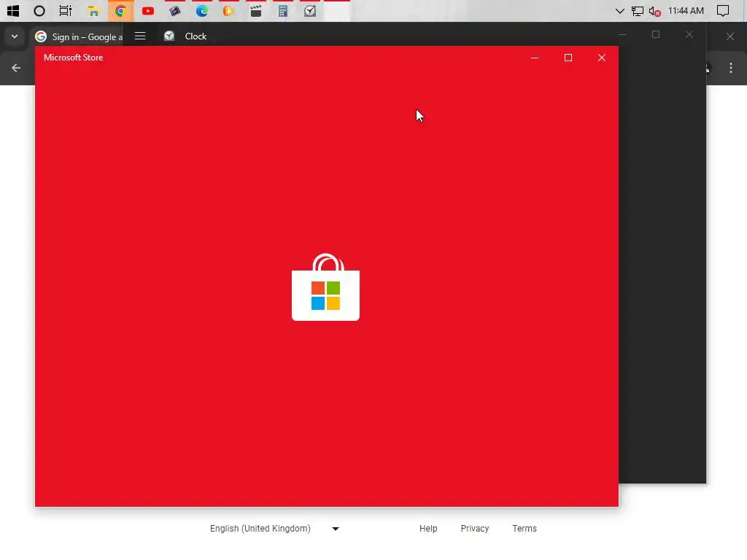Go back in Chrome browser
Image resolution: width=747 pixels, height=560 pixels.
point(16,68)
